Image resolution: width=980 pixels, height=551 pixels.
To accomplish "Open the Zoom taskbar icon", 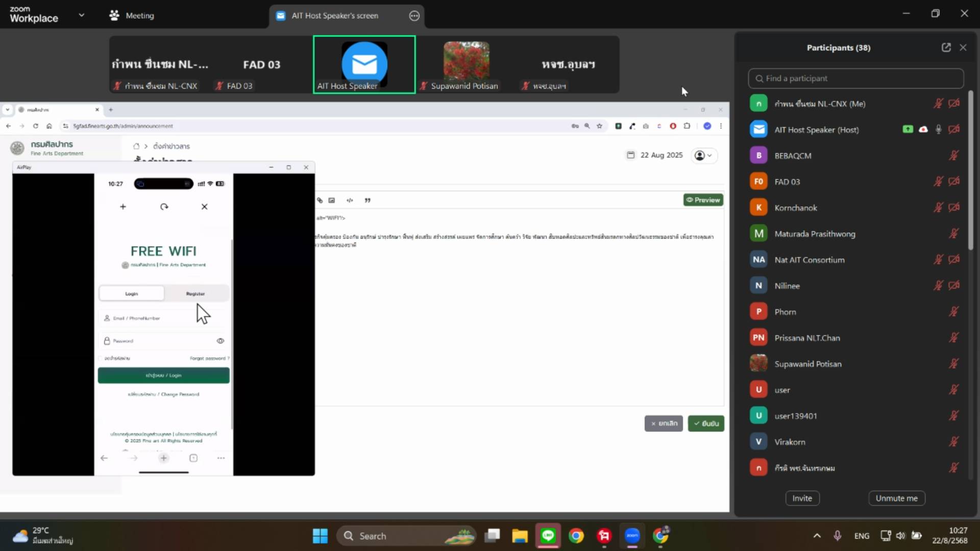I will (632, 536).
